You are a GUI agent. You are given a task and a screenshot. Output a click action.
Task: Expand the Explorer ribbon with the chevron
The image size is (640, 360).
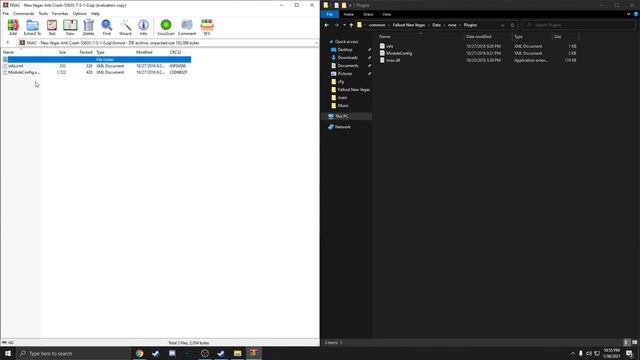pyautogui.click(x=629, y=14)
